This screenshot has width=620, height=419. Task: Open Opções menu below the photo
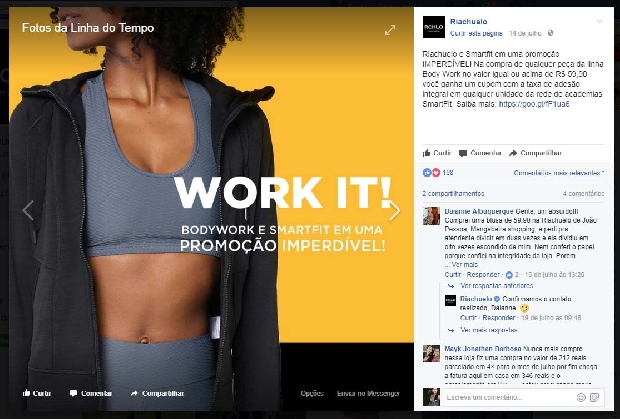coord(312,393)
